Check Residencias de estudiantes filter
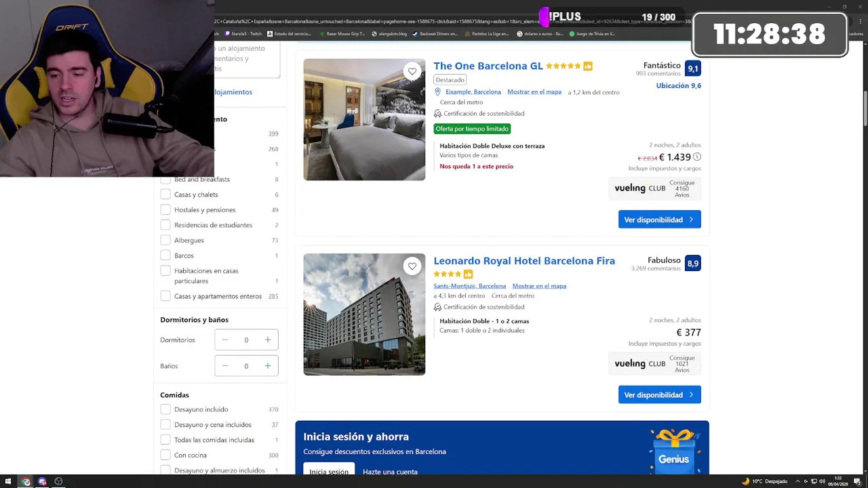Image resolution: width=868 pixels, height=488 pixels. tap(165, 225)
